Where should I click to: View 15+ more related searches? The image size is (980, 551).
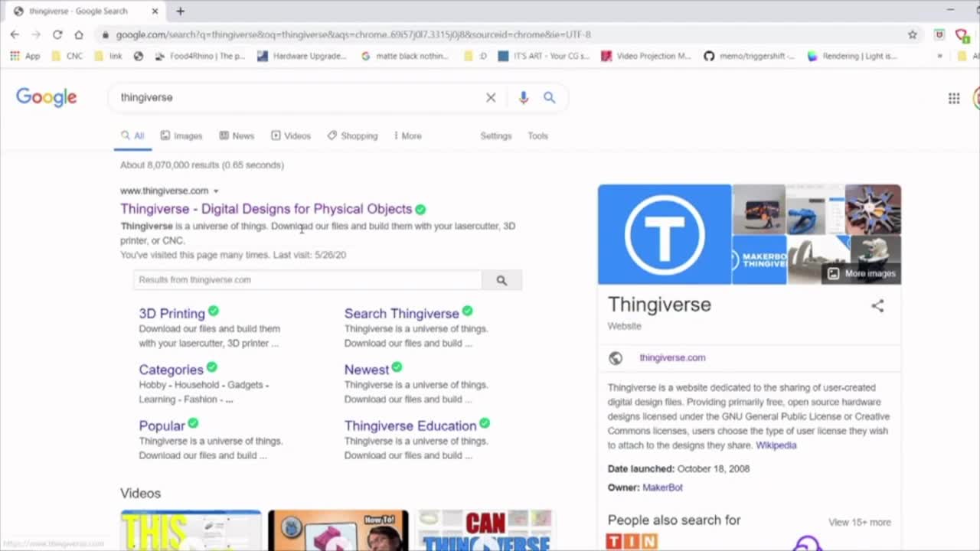(860, 522)
